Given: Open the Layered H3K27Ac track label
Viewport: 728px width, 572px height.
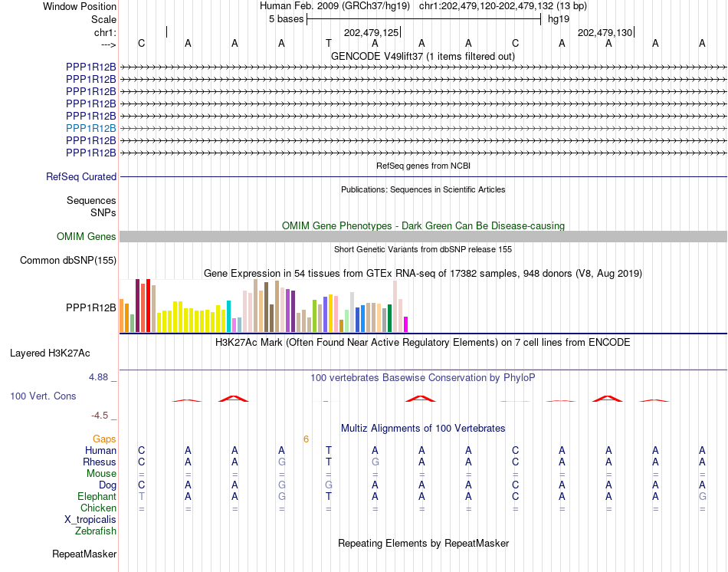Looking at the screenshot, I should 50,353.
